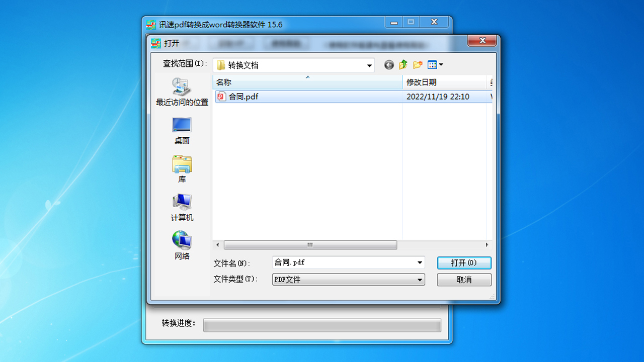Create a new folder with the toolbar icon
644x362 pixels.
(x=418, y=65)
